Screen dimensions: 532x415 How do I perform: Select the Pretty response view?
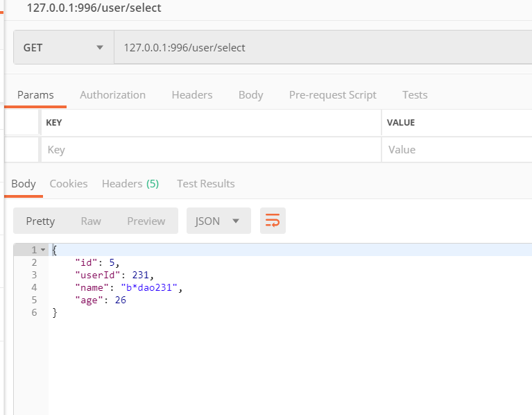coord(40,221)
